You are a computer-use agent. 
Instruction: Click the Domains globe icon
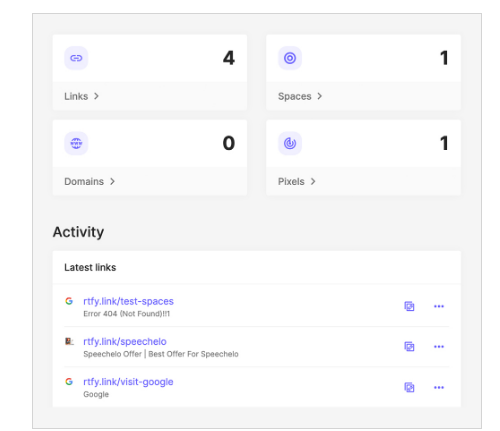pyautogui.click(x=76, y=143)
